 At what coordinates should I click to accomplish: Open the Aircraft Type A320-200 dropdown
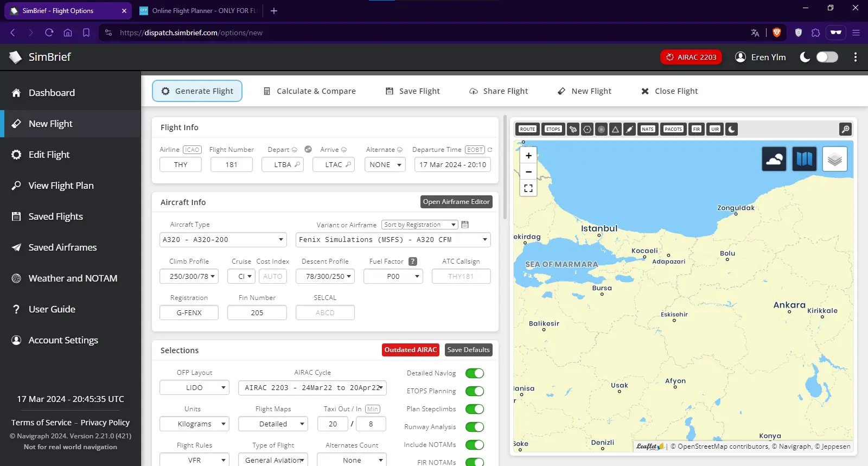223,240
